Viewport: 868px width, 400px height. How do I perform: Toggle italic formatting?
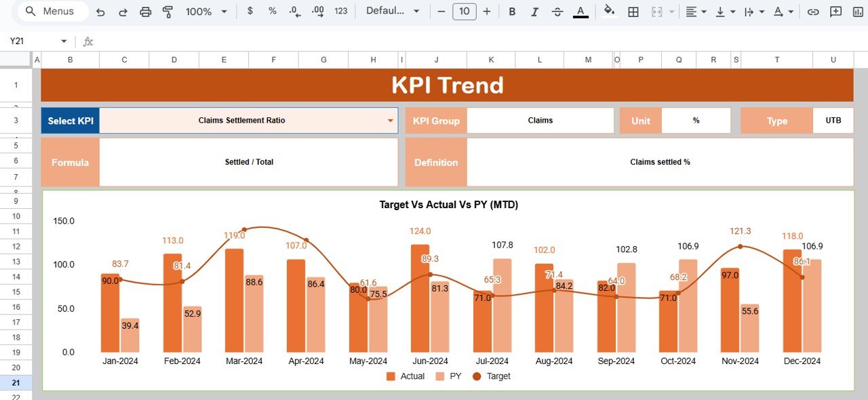point(534,12)
